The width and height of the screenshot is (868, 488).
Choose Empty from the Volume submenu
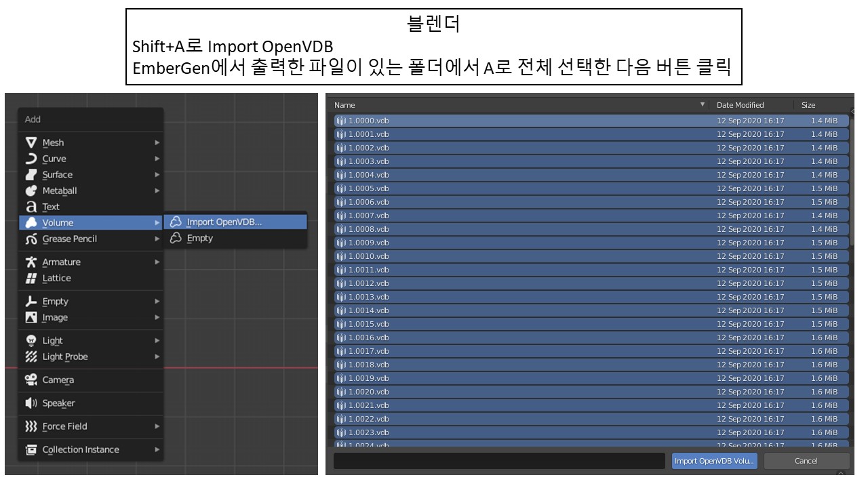[235, 238]
